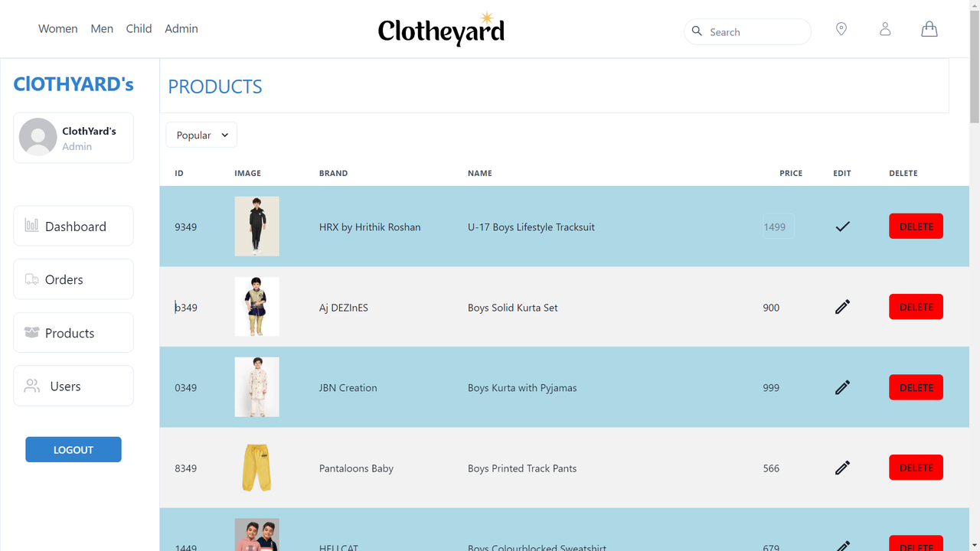This screenshot has height=551, width=980.
Task: Edit Boys Printed Track Pants pencil icon
Action: pos(842,468)
